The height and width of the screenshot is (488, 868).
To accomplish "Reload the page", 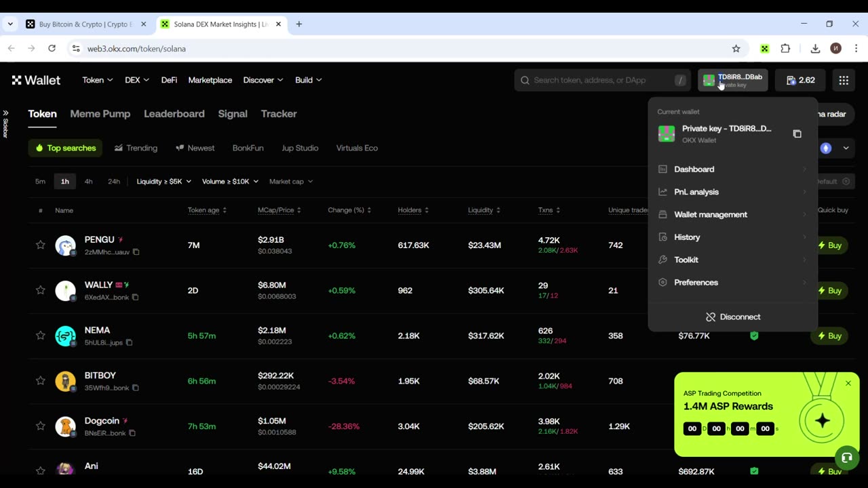I will point(52,49).
